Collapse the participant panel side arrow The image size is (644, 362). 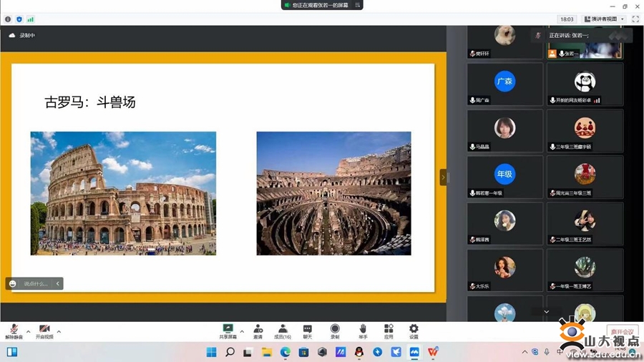(x=443, y=177)
